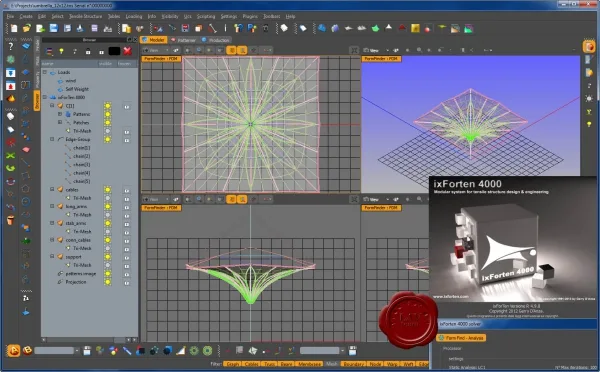This screenshot has height=372, width=600.
Task: Click the light bulb icon in Browser toolbar
Action: tap(61, 51)
